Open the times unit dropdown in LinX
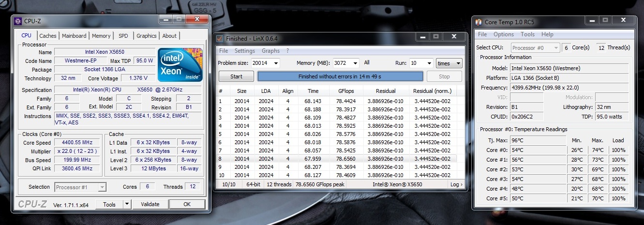The image size is (644, 225). (449, 63)
